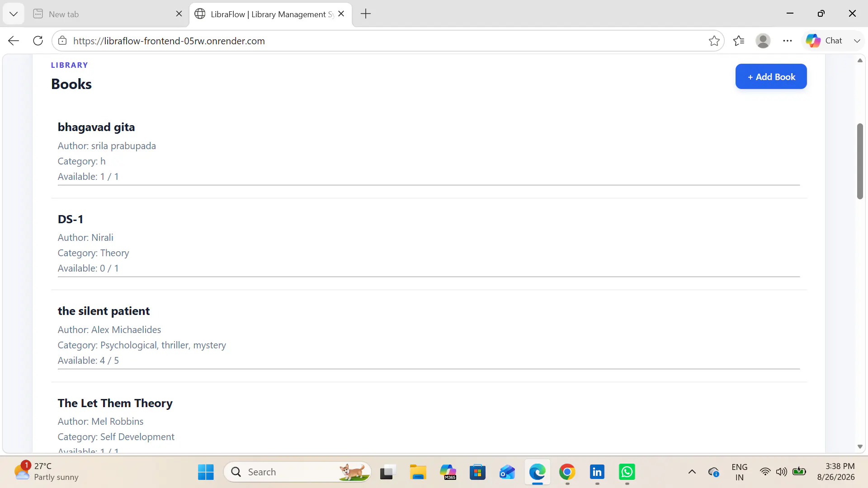868x488 pixels.
Task: Open the tab search dropdown
Action: coord(14,14)
